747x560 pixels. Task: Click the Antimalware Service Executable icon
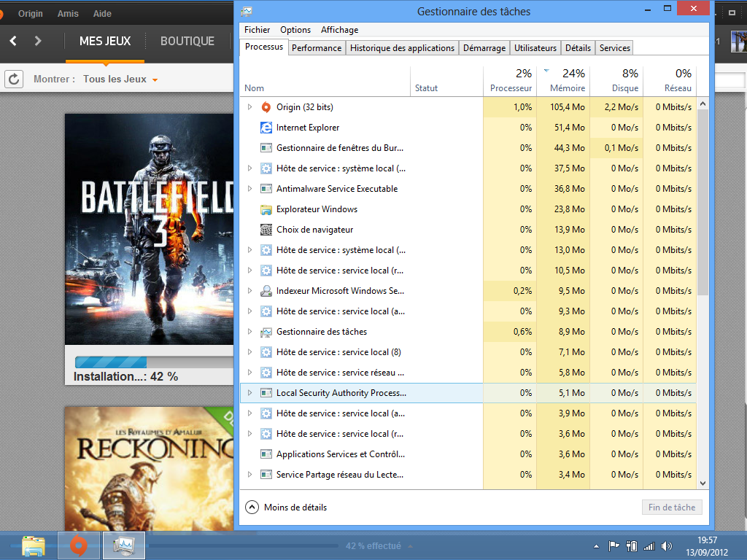coord(266,189)
